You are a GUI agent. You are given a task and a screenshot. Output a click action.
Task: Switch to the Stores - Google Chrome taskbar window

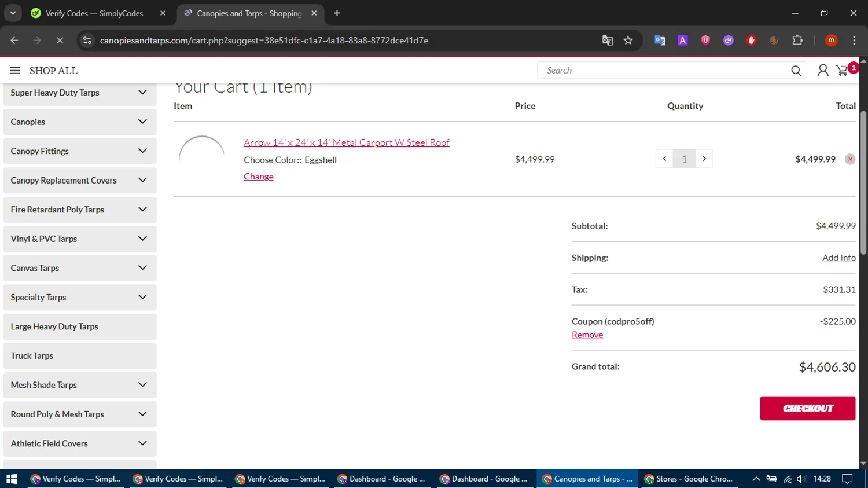(x=689, y=479)
